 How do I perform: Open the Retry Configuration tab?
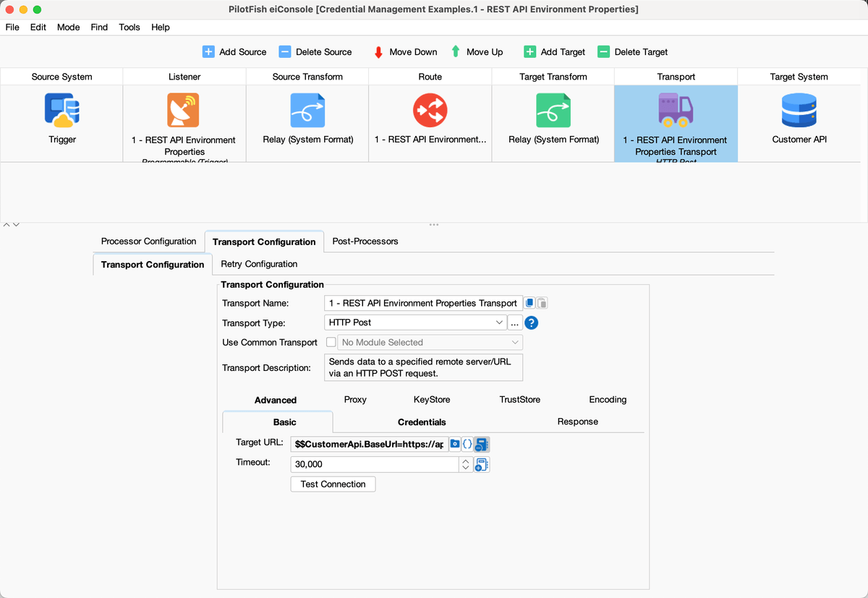(259, 264)
